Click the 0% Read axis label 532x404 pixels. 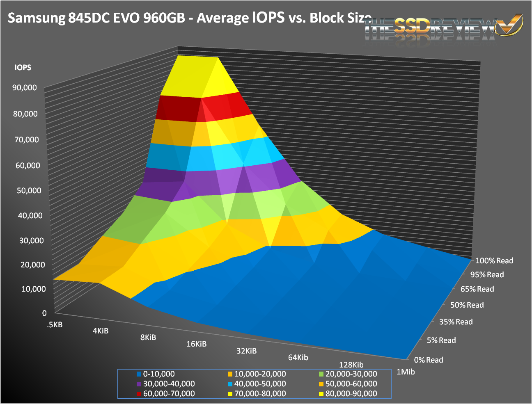pyautogui.click(x=428, y=360)
